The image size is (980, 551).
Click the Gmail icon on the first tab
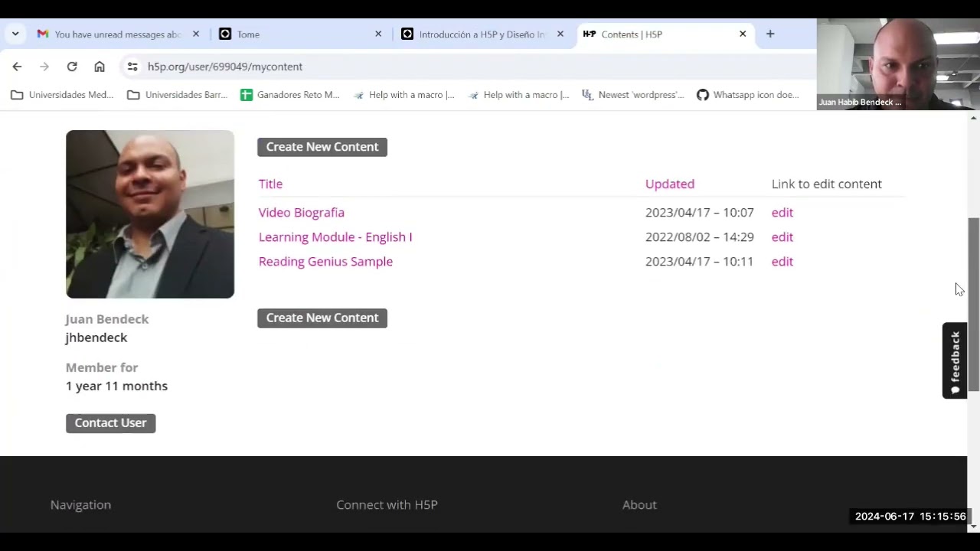[x=43, y=34]
